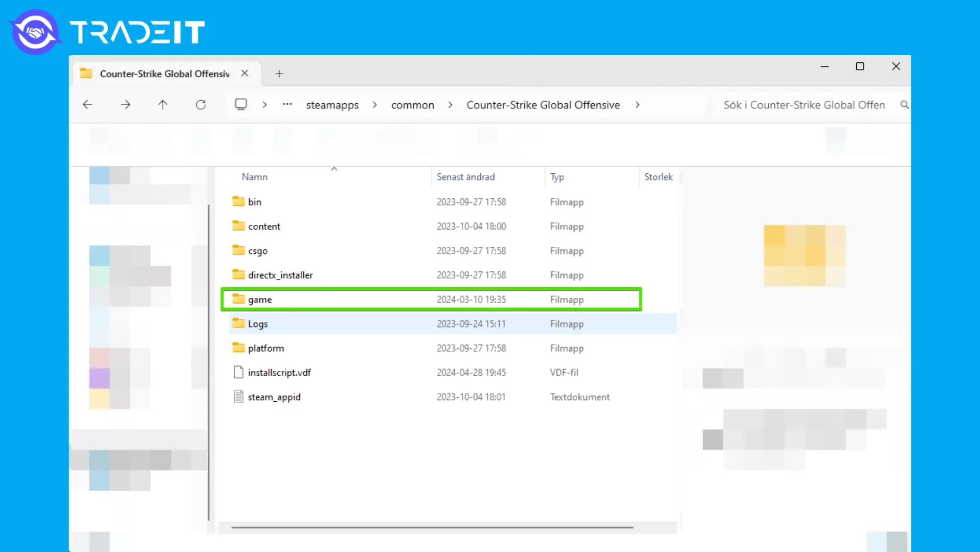Click the file name 'steam_appid'
Viewport: 980px width, 552px height.
tap(274, 397)
